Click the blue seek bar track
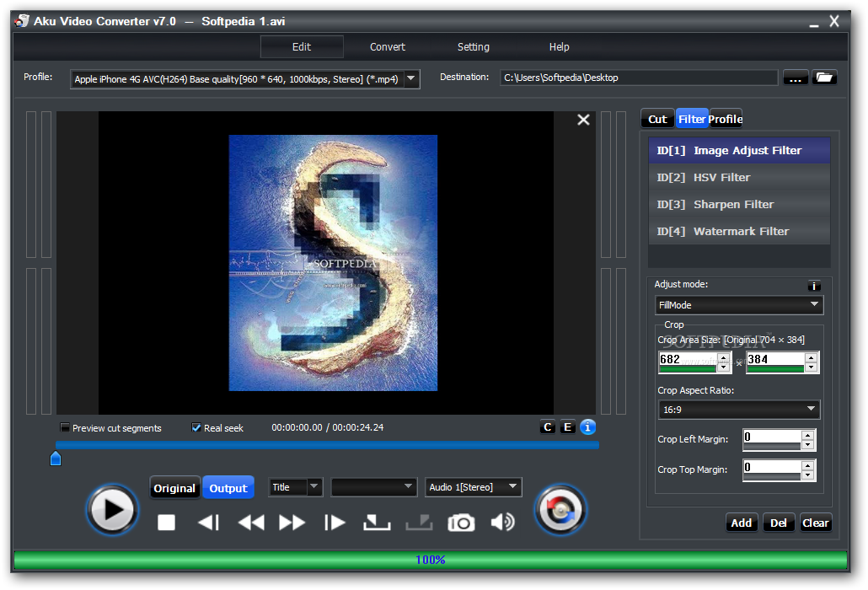The height and width of the screenshot is (590, 868). [x=327, y=445]
